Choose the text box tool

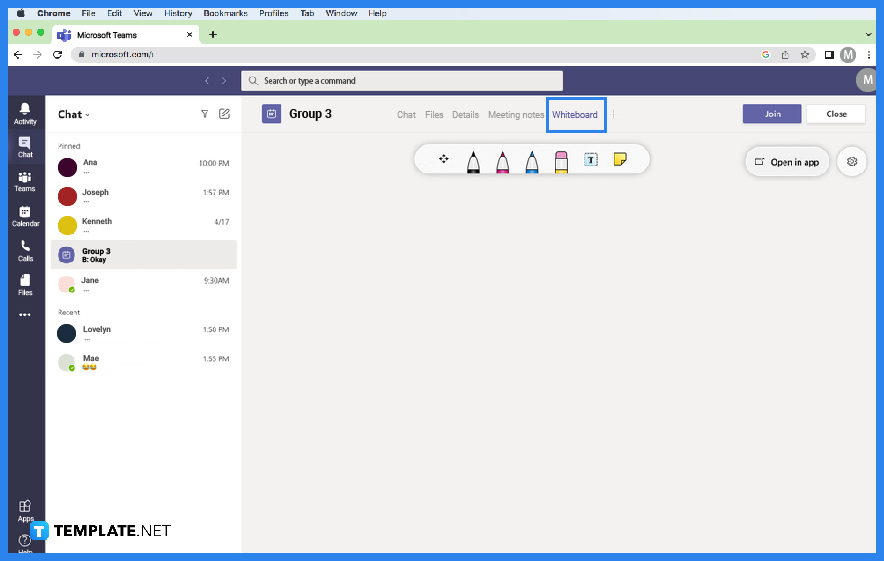coord(590,160)
